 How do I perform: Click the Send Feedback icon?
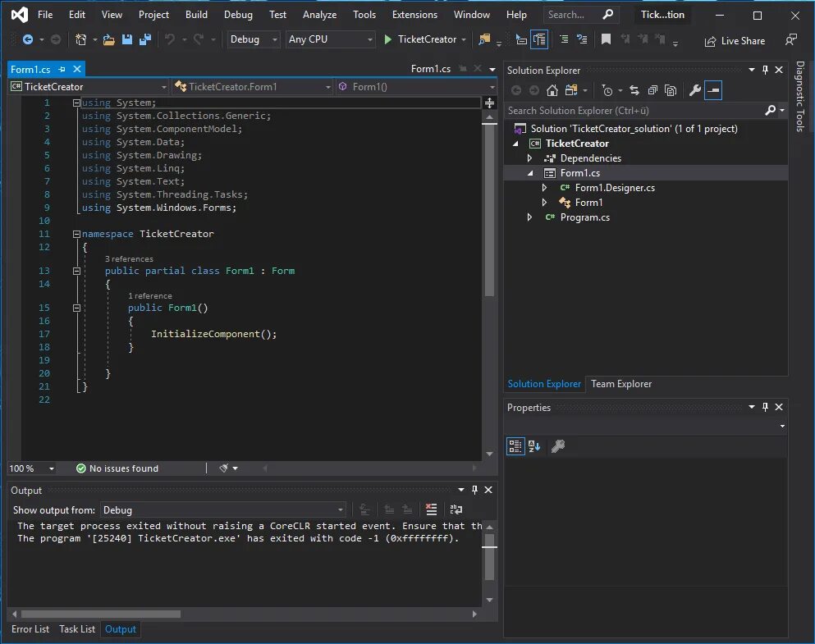791,40
